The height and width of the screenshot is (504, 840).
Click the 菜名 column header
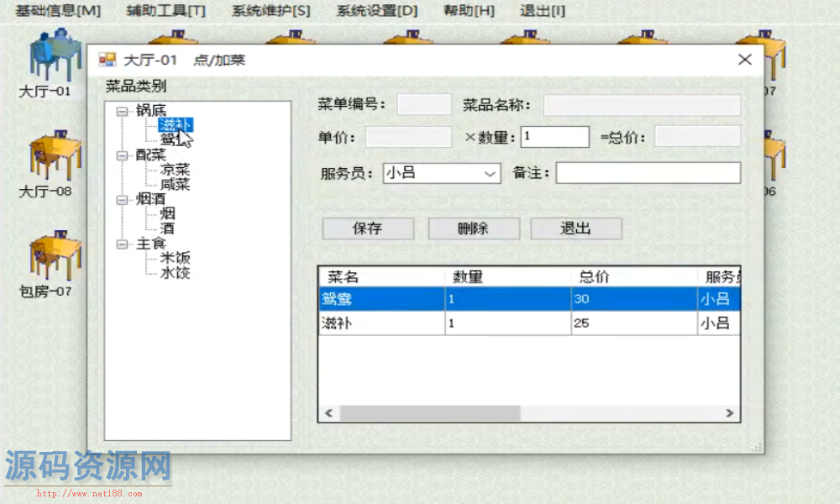point(382,277)
